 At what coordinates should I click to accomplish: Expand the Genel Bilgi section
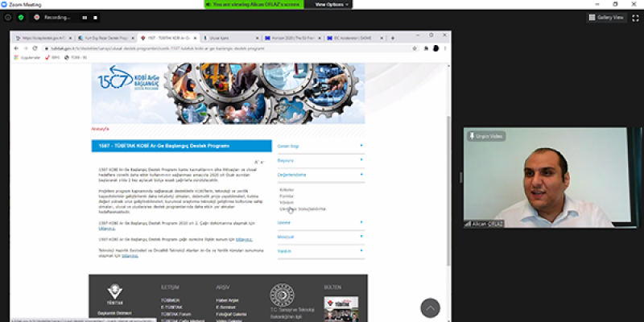(x=320, y=147)
